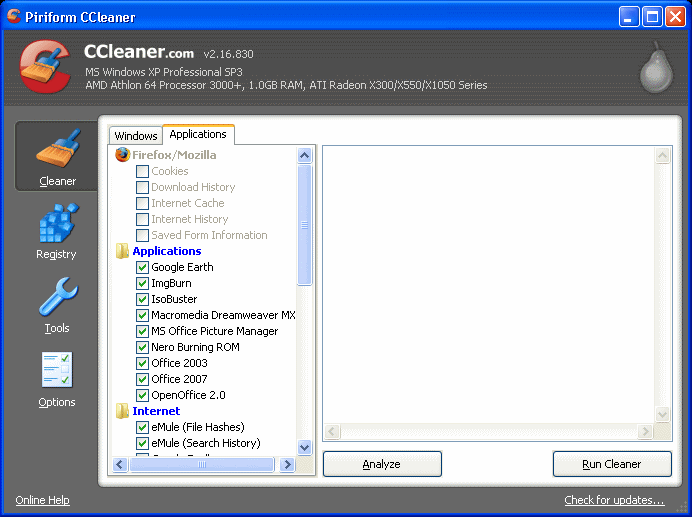Click the Firefox icon beside Firefox/Mozilla
This screenshot has width=692, height=517.
(x=122, y=155)
